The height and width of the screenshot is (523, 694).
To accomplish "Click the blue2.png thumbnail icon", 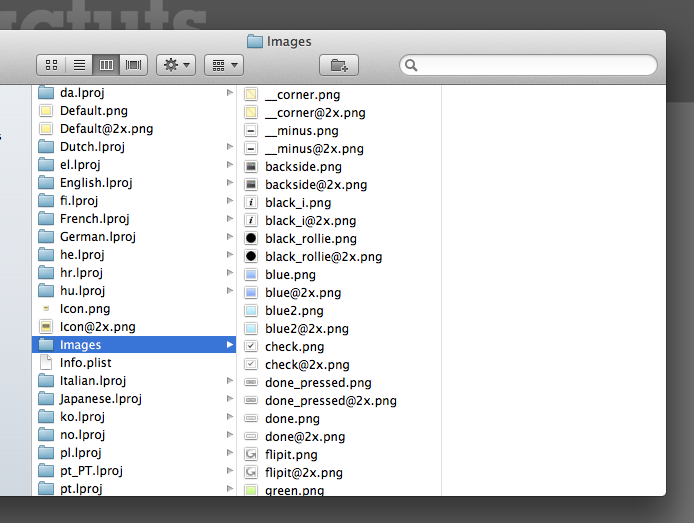I will 251,311.
